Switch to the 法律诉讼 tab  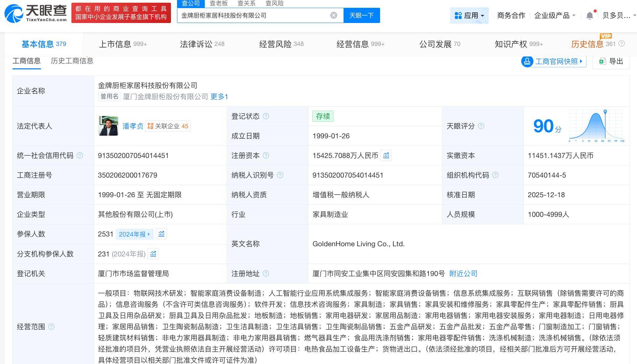click(x=202, y=44)
